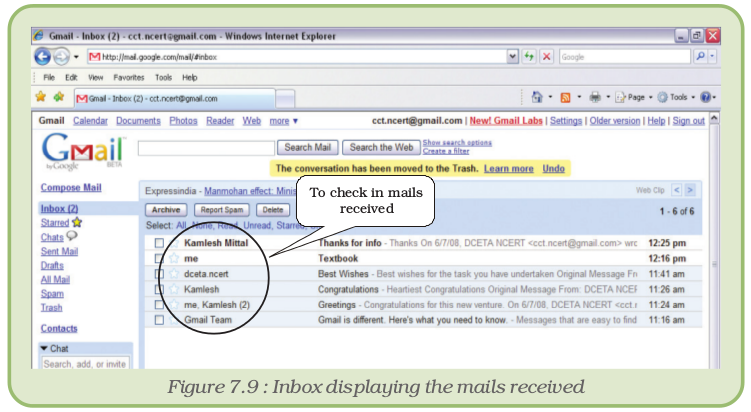Expand the 'more' services dropdown
This screenshot has height=412, width=751.
click(284, 121)
